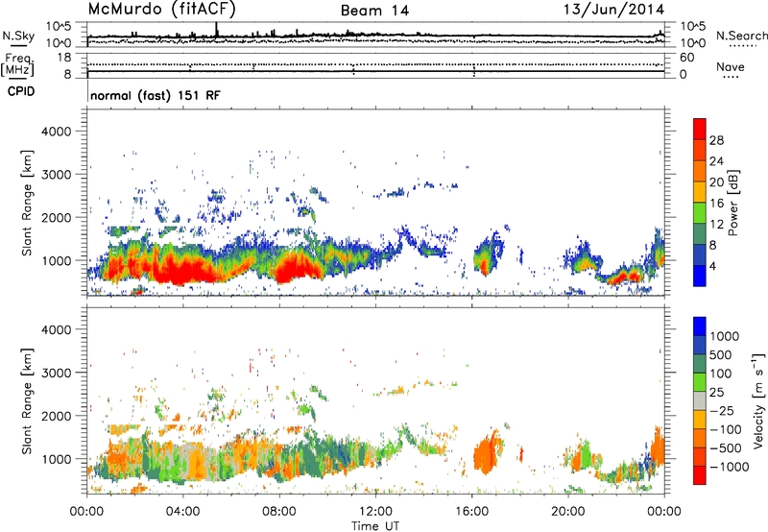768x532 pixels.
Task: Click the -1000 label on Velocity colorbar
Action: pyautogui.click(x=730, y=467)
